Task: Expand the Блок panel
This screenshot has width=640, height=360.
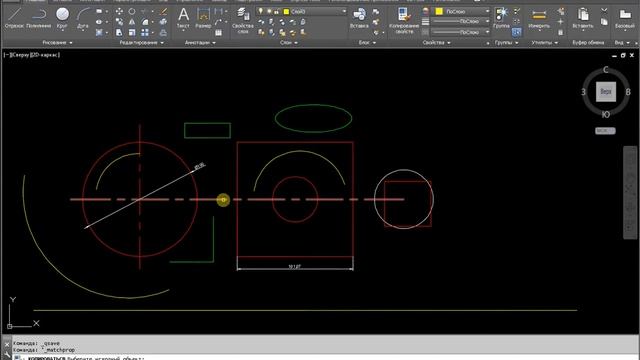Action: 367,42
